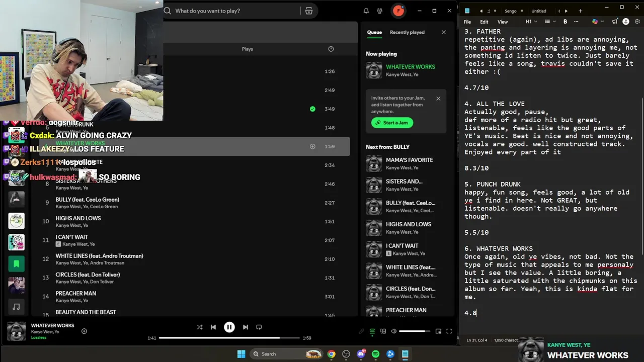Open Spotify notifications bell
The height and width of the screenshot is (362, 644).
point(366,11)
